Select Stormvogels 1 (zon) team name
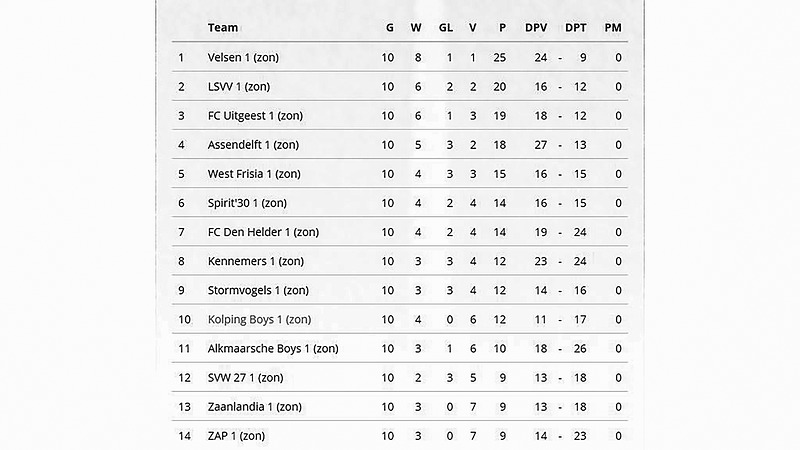This screenshot has height=450, width=800. pos(258,290)
